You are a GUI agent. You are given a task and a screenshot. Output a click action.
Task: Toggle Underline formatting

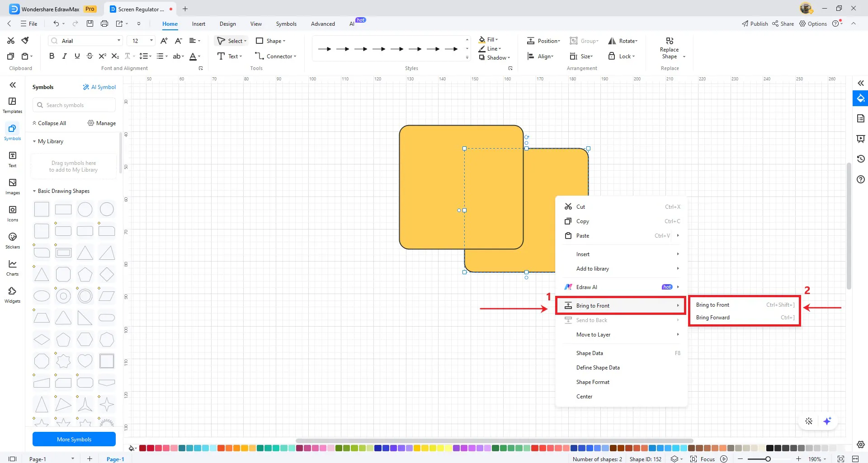[x=77, y=56]
